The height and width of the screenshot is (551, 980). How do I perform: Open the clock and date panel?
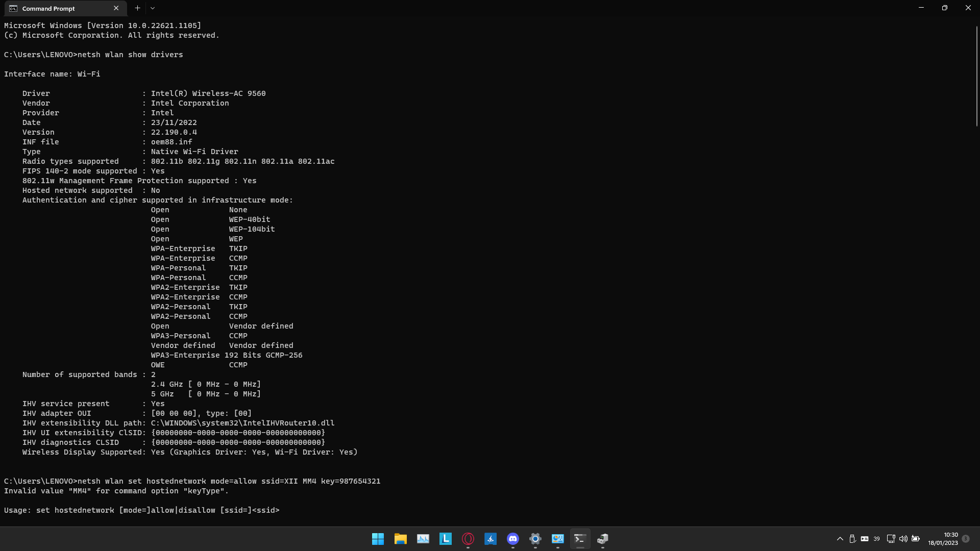943,539
